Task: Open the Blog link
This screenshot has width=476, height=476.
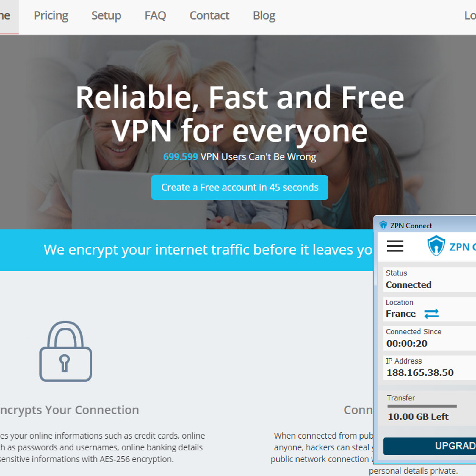Action: [264, 15]
